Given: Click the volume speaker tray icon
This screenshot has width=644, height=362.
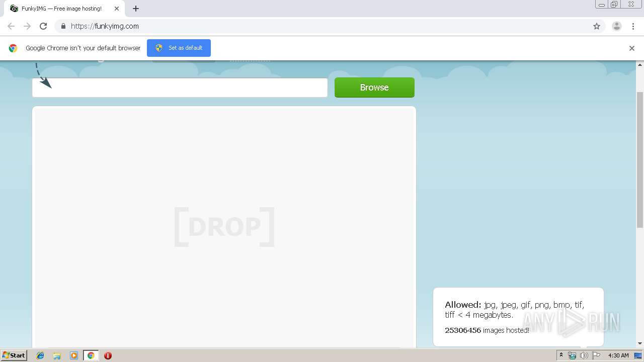Looking at the screenshot, I should (x=584, y=355).
